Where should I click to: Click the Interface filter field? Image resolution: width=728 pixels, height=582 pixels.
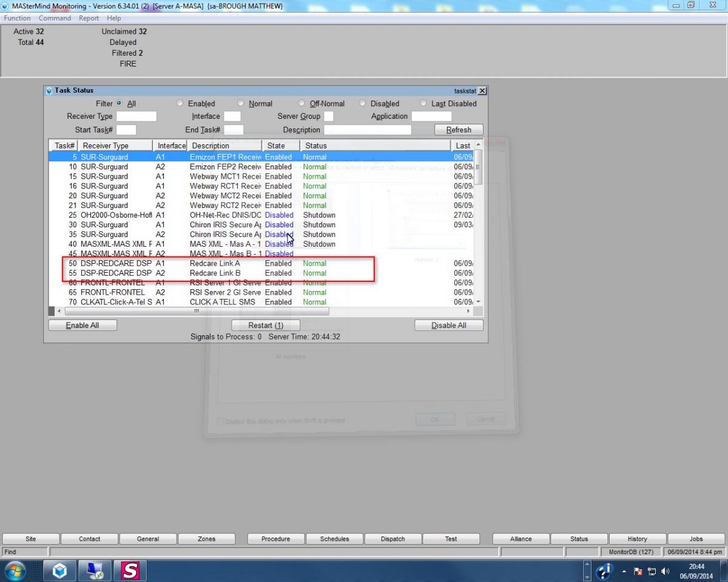point(232,116)
